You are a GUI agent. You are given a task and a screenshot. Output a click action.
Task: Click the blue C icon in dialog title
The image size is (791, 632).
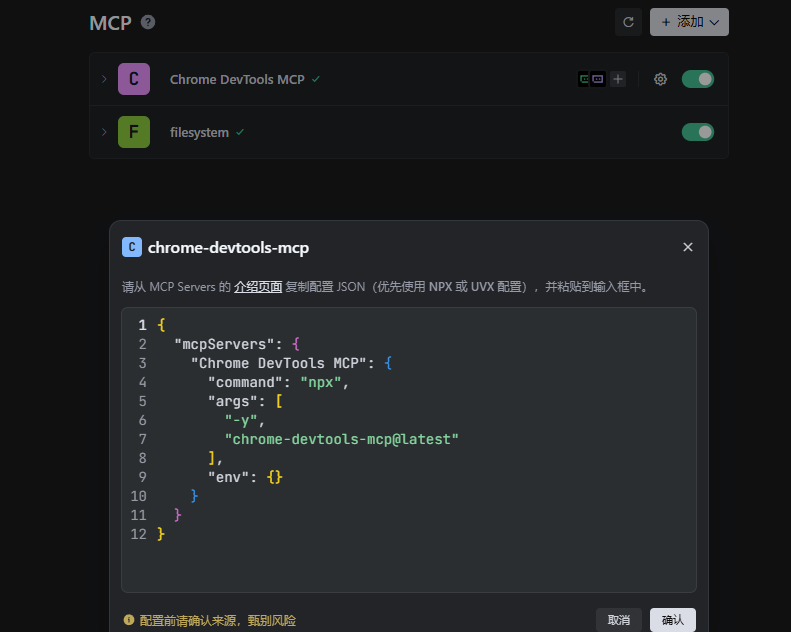click(132, 247)
